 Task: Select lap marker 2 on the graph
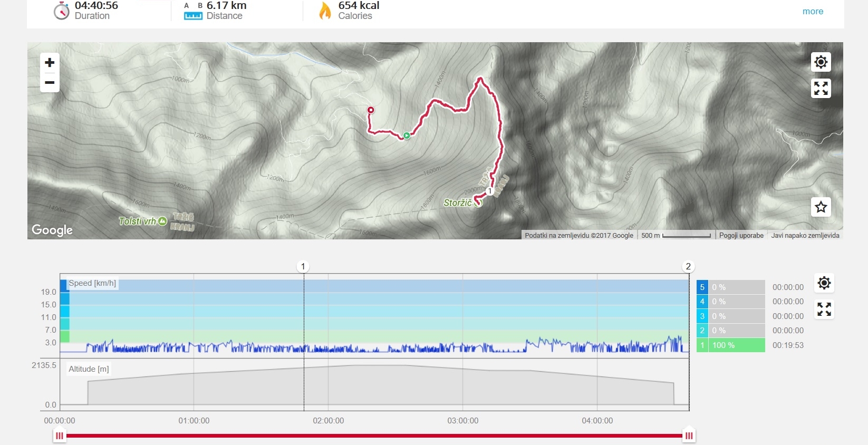[x=688, y=266]
